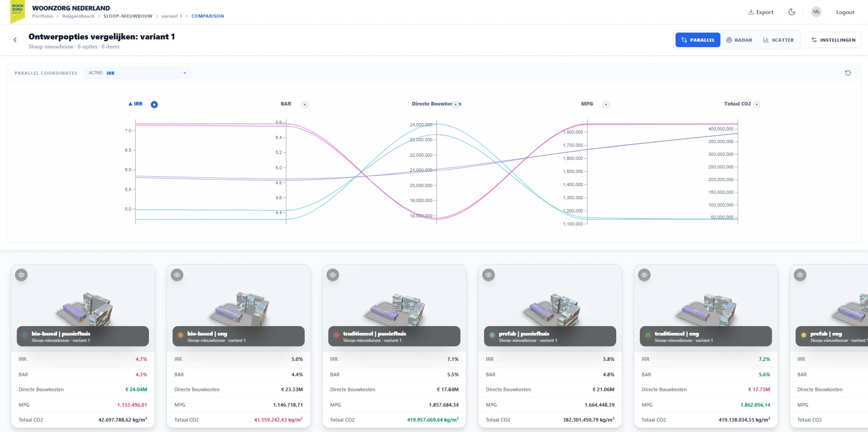Screen dimensions: 868x432
Task: Toggle visibility of traditioneel passiefhuis card
Action: [x=333, y=275]
